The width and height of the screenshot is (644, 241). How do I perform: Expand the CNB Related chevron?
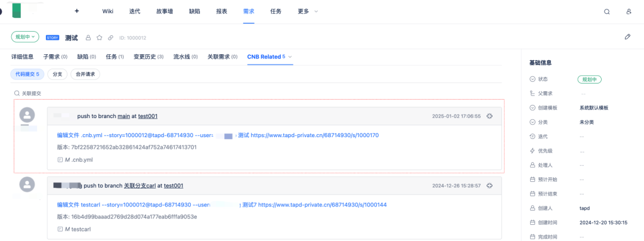[x=290, y=57]
